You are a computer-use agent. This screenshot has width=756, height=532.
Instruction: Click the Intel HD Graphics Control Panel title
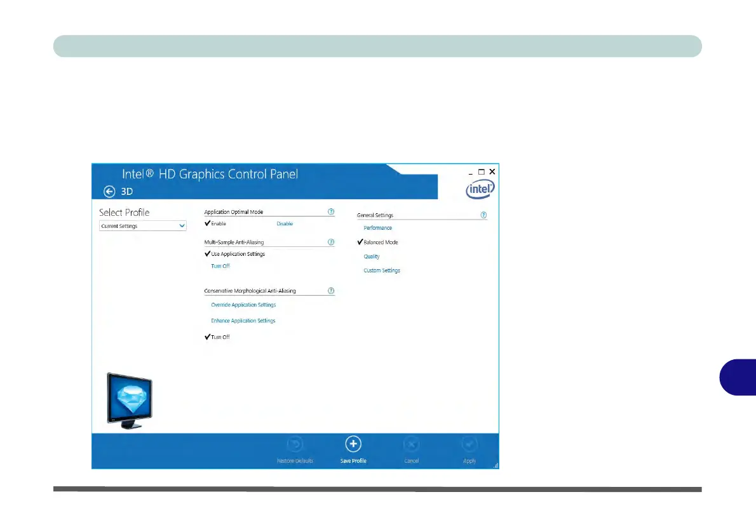(210, 174)
